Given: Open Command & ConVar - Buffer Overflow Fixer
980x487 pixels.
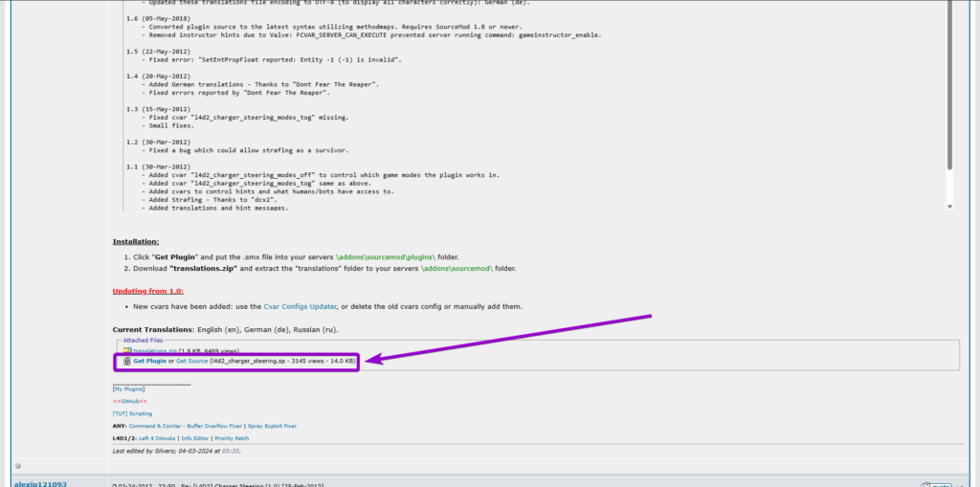Looking at the screenshot, I should [185, 427].
